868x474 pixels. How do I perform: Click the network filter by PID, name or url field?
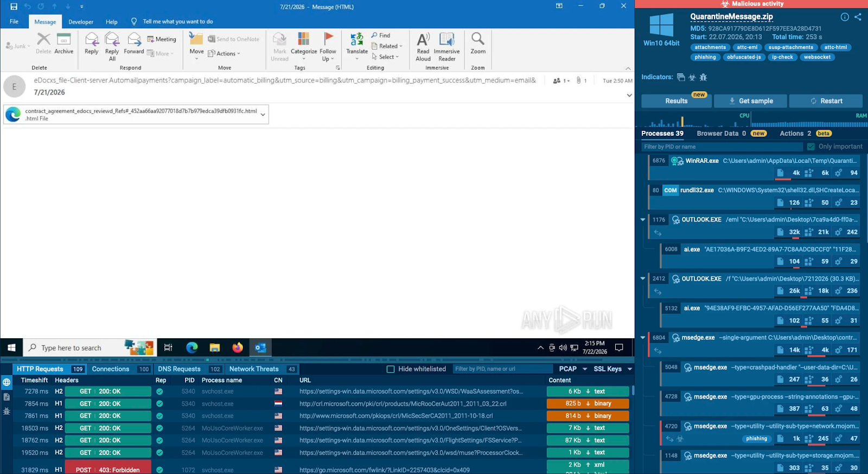click(502, 369)
